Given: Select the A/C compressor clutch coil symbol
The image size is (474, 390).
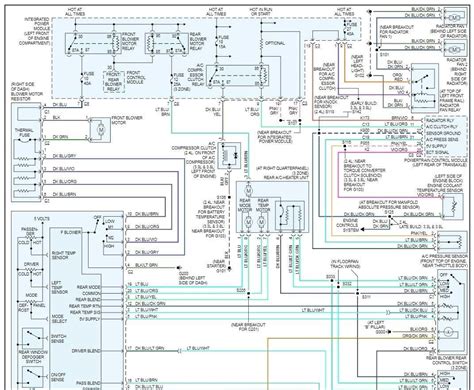Looking at the screenshot, I should click(225, 155).
